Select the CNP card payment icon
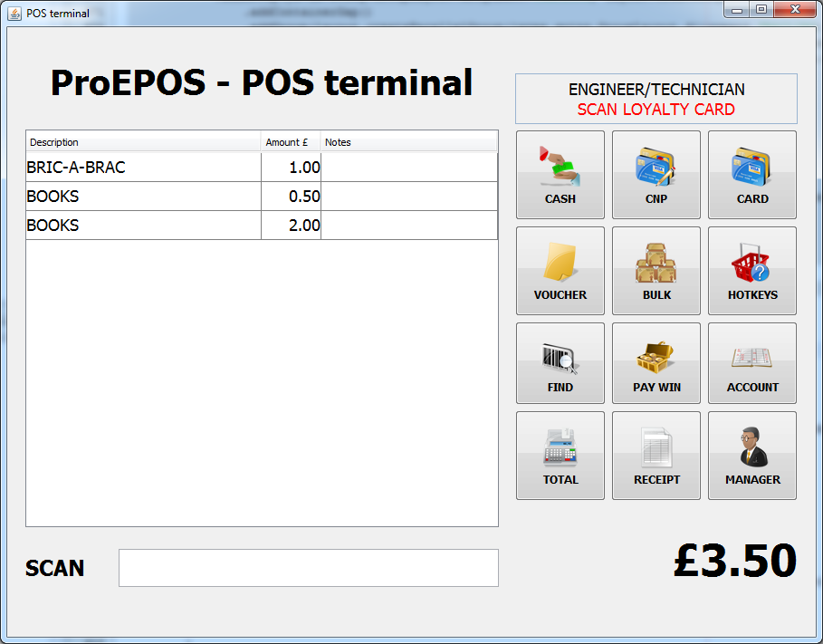823x644 pixels. coord(656,175)
